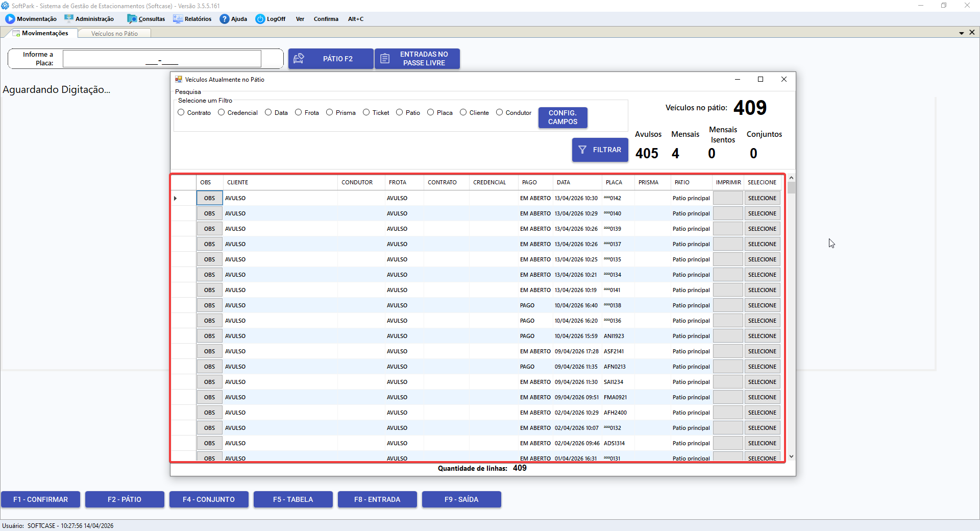Image resolution: width=980 pixels, height=531 pixels.
Task: Open the Movimentação menu icon
Action: click(x=10, y=19)
